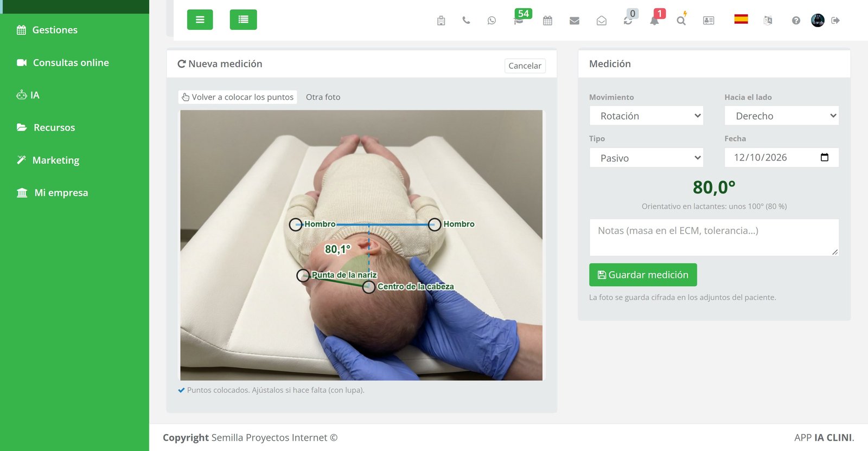Click the user avatar picture
The height and width of the screenshot is (451, 868).
pos(818,21)
